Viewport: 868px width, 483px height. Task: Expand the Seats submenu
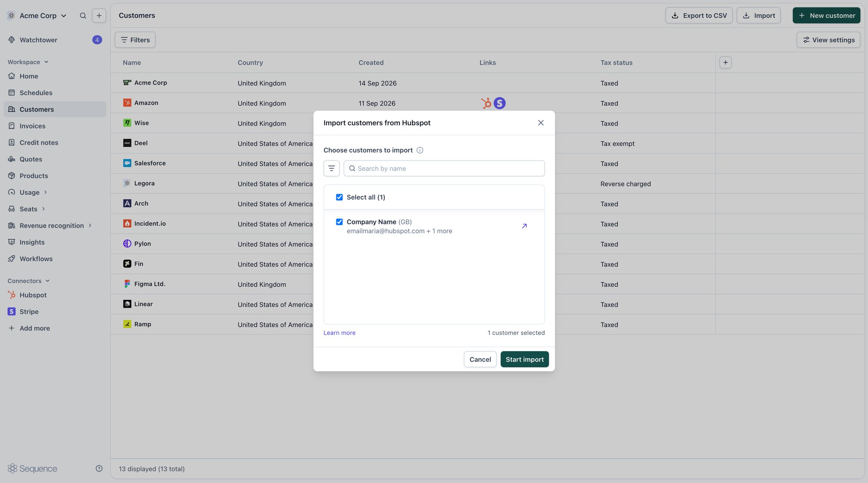(x=43, y=209)
